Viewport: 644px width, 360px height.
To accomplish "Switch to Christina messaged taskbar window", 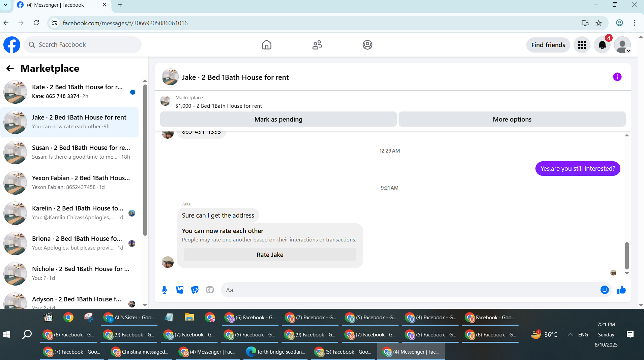I will pyautogui.click(x=140, y=352).
